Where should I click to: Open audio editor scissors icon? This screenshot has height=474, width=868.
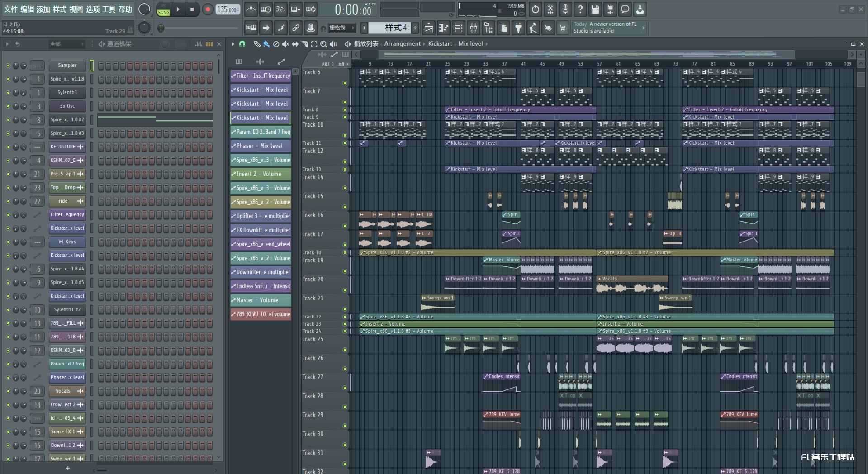[x=550, y=9]
